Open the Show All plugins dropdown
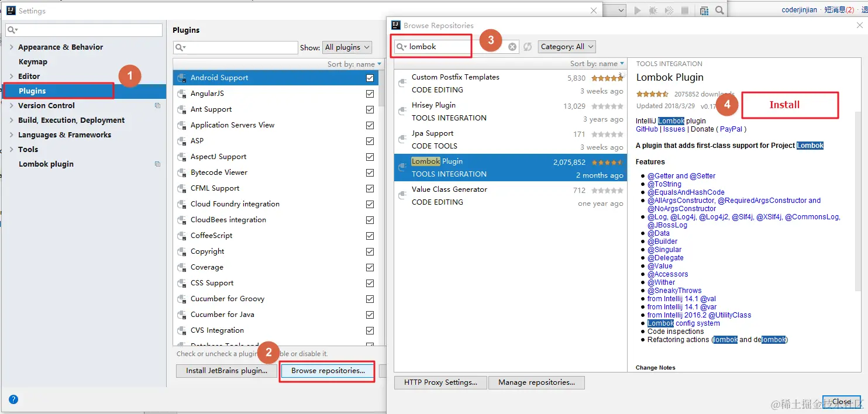Screen dimensions: 868x414 point(347,47)
